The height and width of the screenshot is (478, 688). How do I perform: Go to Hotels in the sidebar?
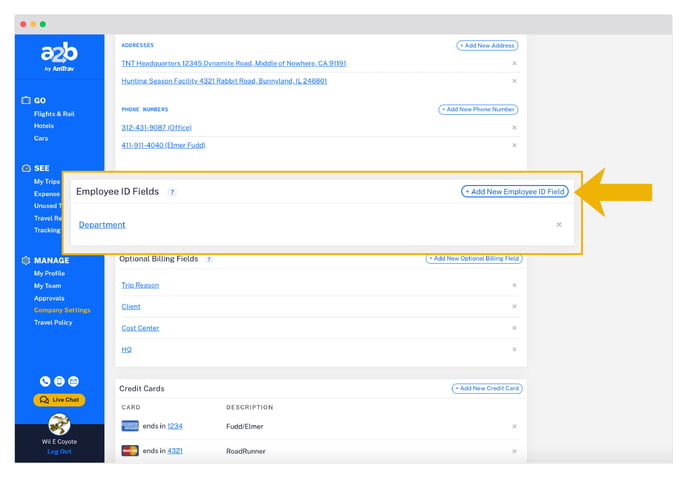[x=44, y=126]
